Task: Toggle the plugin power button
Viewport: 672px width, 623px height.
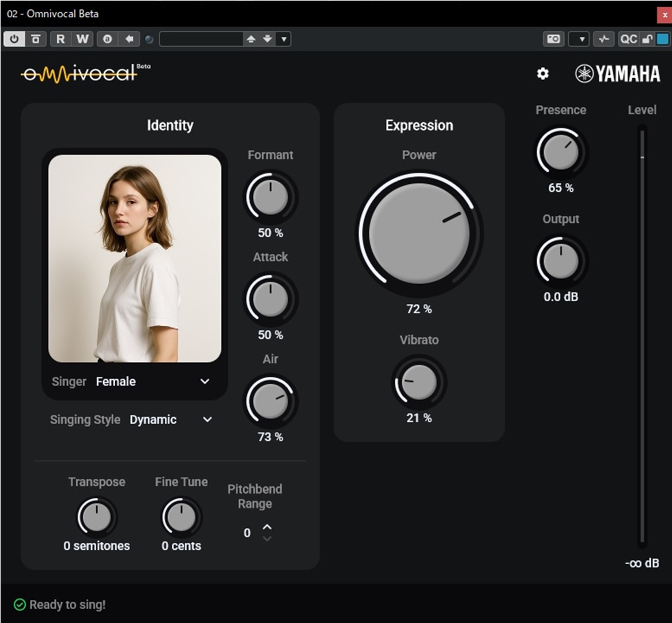Action: [x=14, y=39]
